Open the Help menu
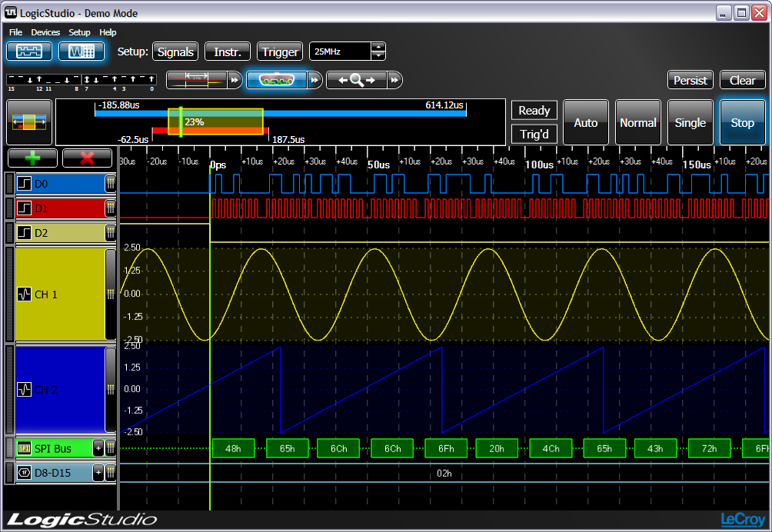Screen dimensions: 772x532 coord(108,32)
